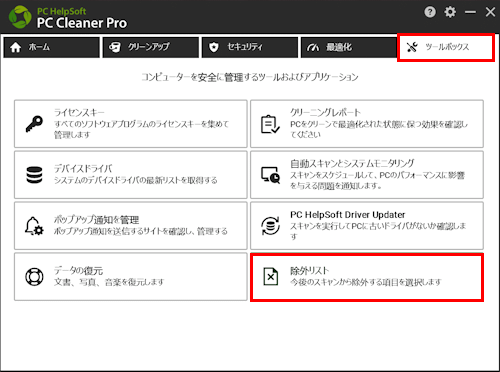Open help with the question mark icon
The width and height of the screenshot is (500, 372).
[430, 12]
